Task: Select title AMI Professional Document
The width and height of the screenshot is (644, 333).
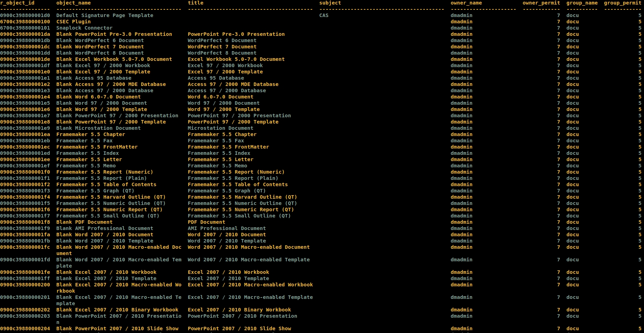Action: pyautogui.click(x=227, y=228)
